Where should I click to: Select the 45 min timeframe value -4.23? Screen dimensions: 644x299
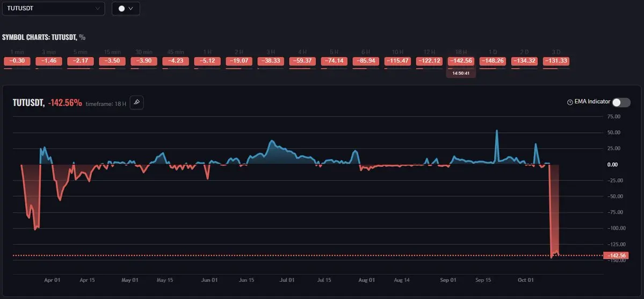[x=176, y=61]
